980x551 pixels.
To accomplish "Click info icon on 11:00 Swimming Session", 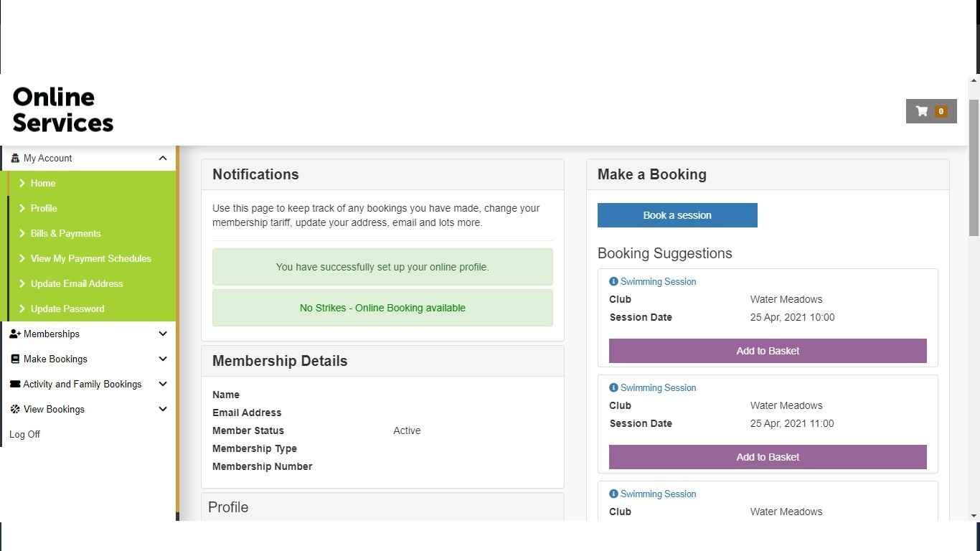I will click(x=613, y=388).
